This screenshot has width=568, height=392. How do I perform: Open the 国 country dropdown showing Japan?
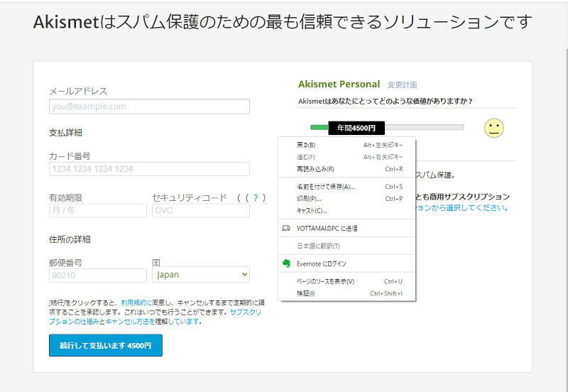pyautogui.click(x=201, y=274)
